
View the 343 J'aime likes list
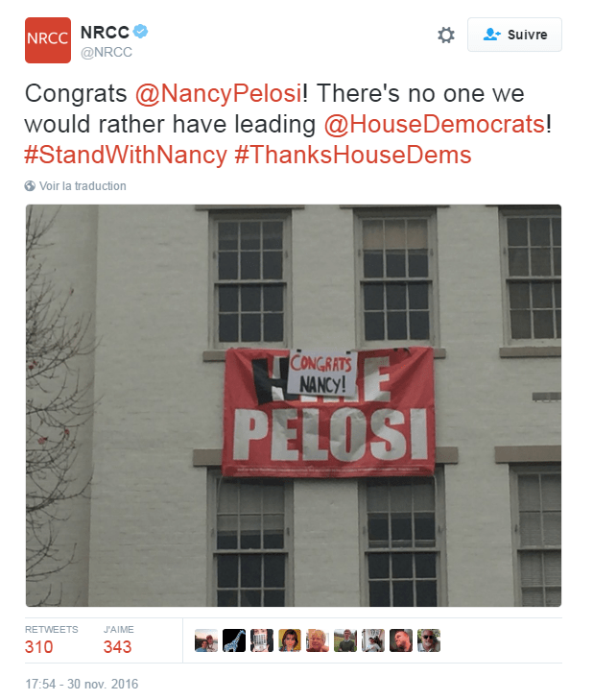117,646
